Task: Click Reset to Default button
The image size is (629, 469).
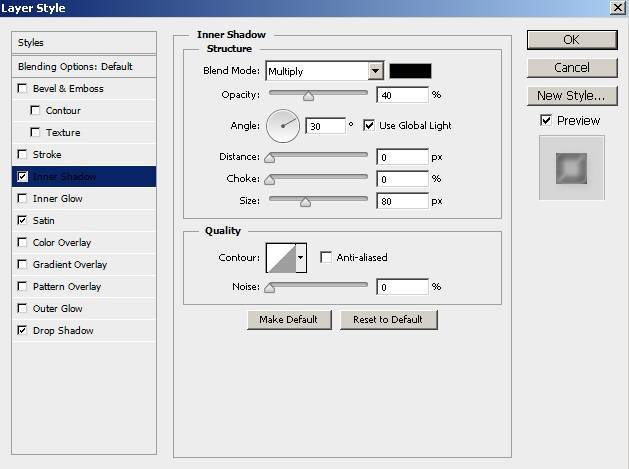Action: click(x=388, y=319)
